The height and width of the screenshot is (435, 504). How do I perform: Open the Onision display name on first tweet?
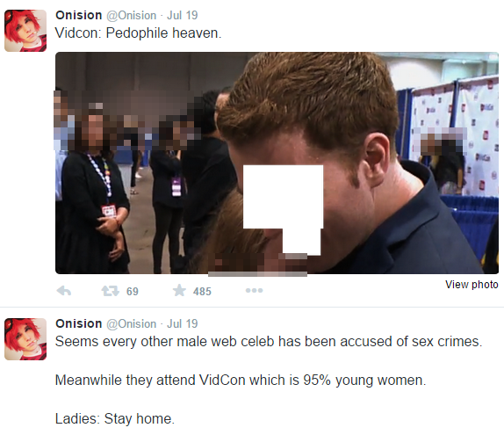[x=78, y=15]
